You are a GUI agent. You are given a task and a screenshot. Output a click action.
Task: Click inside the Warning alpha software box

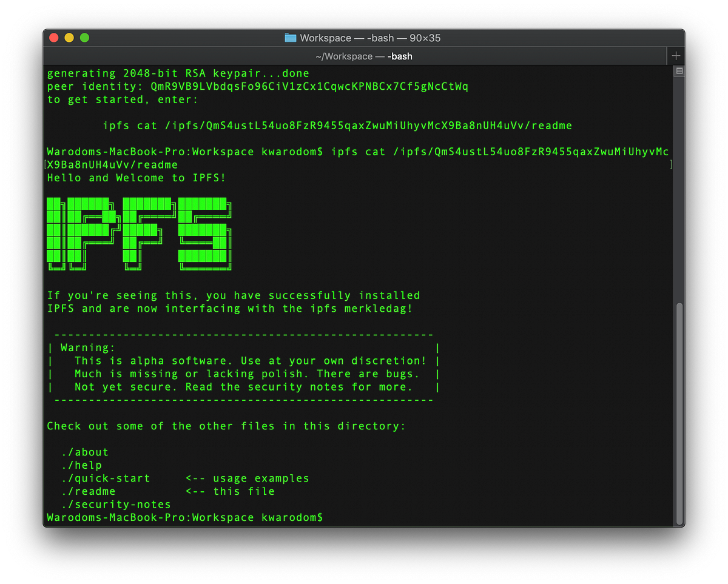click(x=243, y=367)
